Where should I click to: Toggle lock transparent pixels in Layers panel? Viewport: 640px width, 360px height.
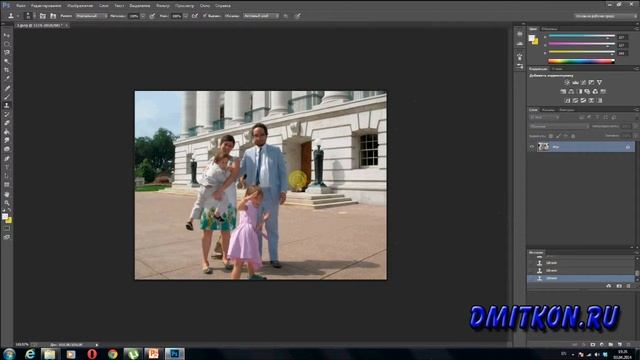click(x=551, y=136)
